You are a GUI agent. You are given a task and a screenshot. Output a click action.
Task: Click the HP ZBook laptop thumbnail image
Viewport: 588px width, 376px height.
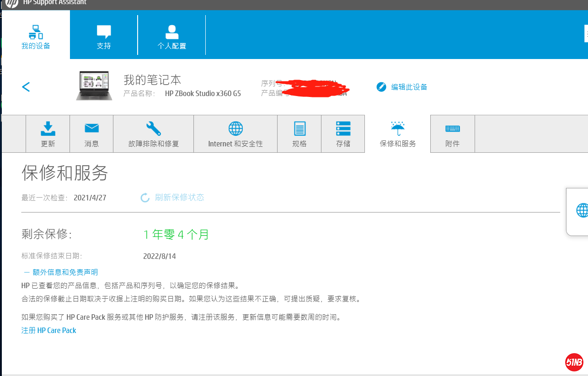[x=94, y=86]
